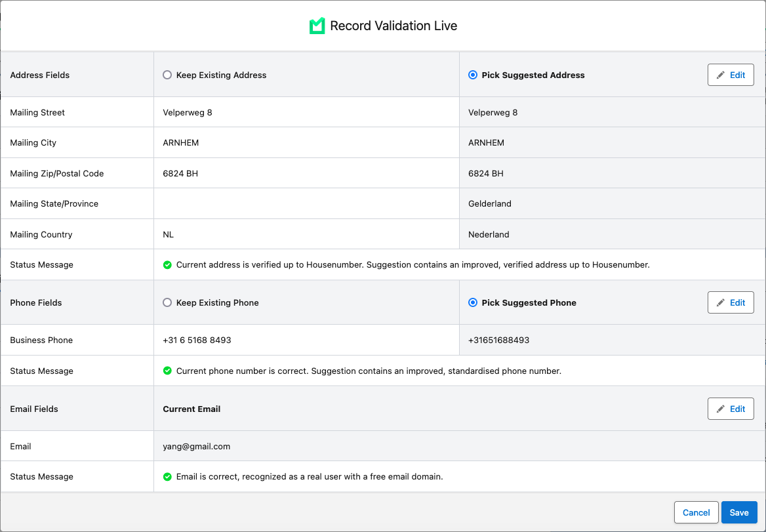Click the Phone Fields section label
The width and height of the screenshot is (766, 532).
pyautogui.click(x=36, y=303)
